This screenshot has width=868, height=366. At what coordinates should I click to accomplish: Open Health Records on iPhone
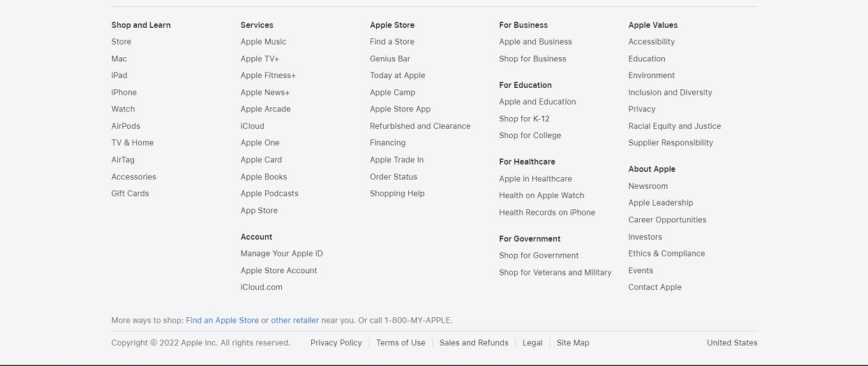click(547, 213)
